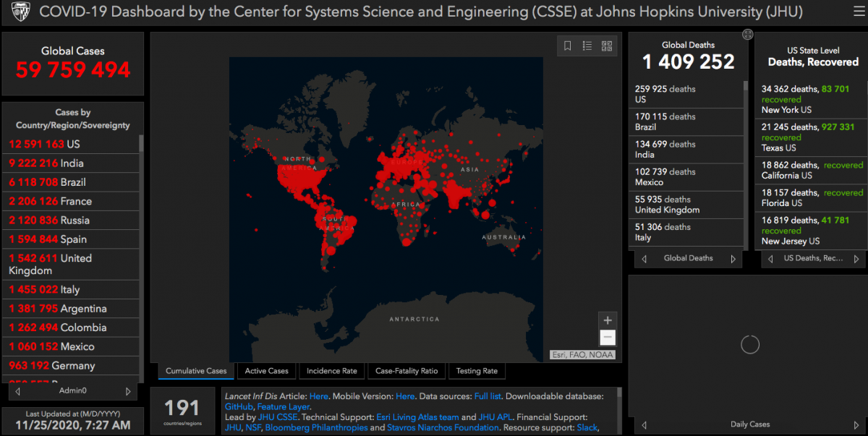Select 259 925 deaths US entry

click(686, 94)
